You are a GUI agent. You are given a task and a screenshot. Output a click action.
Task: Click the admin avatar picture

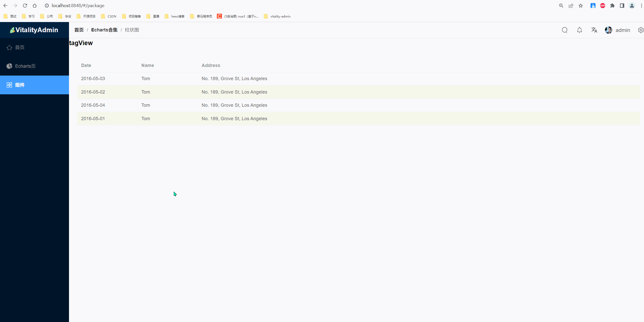click(608, 30)
